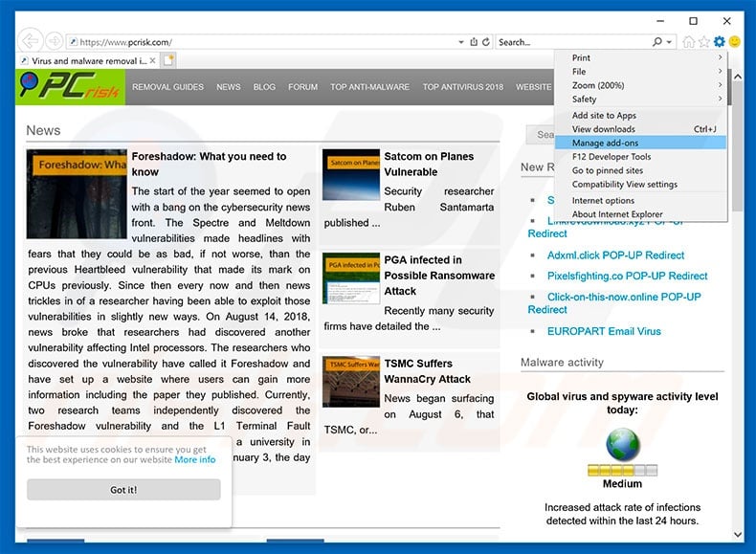
Task: Open Compatibility View settings
Action: point(641,184)
